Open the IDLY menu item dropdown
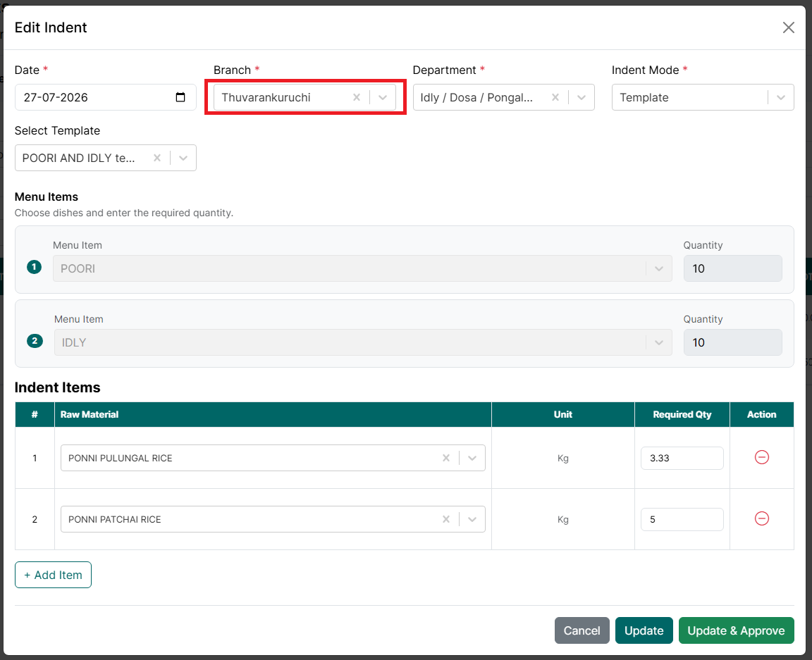Image resolution: width=812 pixels, height=660 pixels. [659, 343]
